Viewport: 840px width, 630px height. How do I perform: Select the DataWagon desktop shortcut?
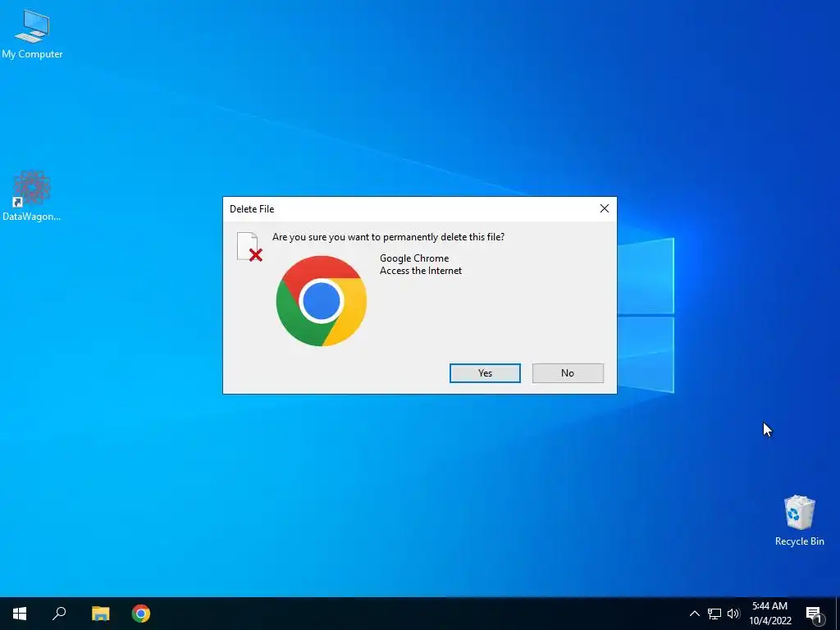(x=32, y=195)
